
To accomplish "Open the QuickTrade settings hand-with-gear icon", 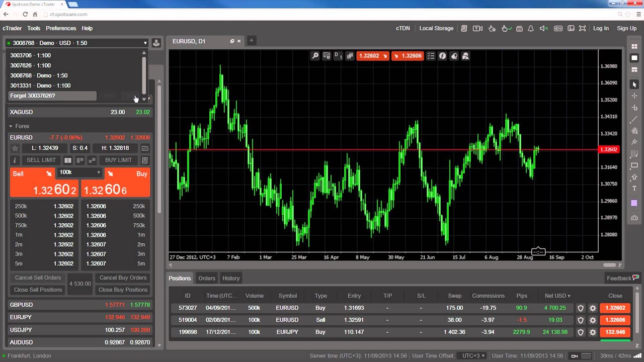I will (x=492, y=29).
